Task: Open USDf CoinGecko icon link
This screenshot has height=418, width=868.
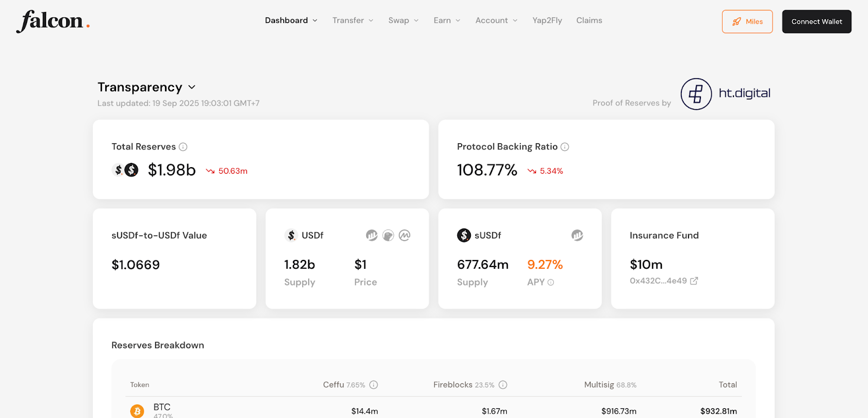Action: 388,235
